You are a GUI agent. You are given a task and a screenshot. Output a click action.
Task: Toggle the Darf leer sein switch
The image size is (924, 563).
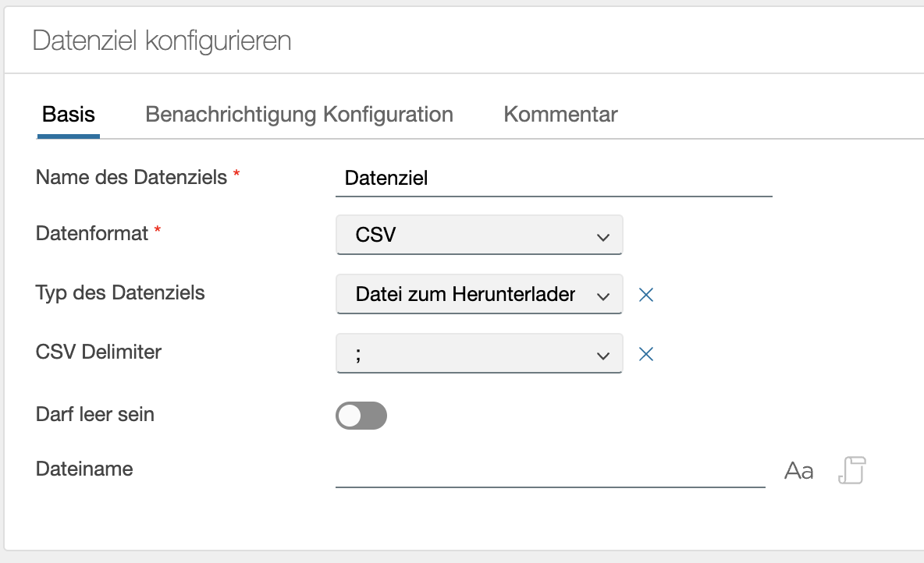361,416
